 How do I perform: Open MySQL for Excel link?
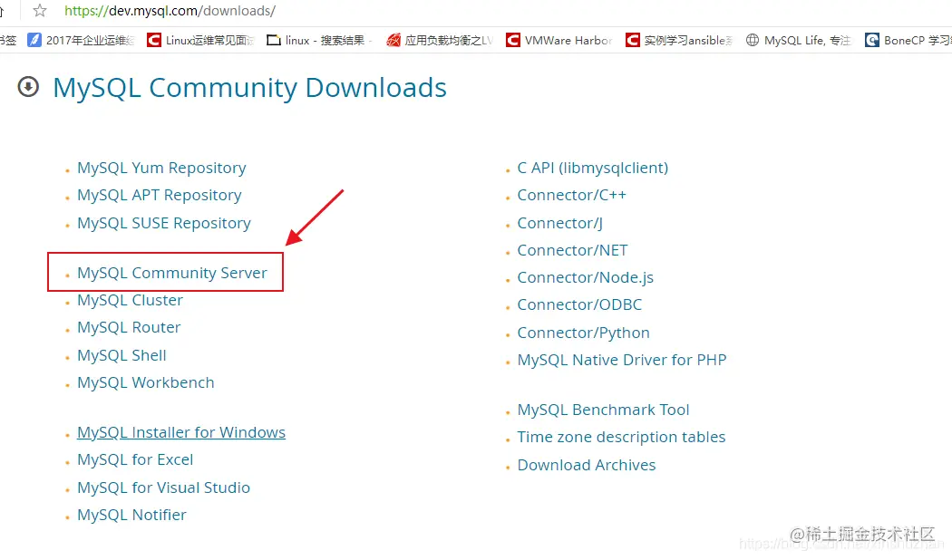[135, 459]
